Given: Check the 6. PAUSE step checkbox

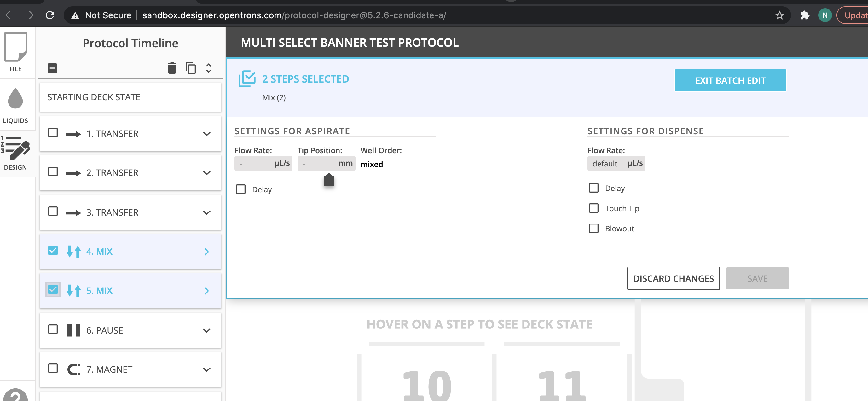Looking at the screenshot, I should click(x=53, y=329).
